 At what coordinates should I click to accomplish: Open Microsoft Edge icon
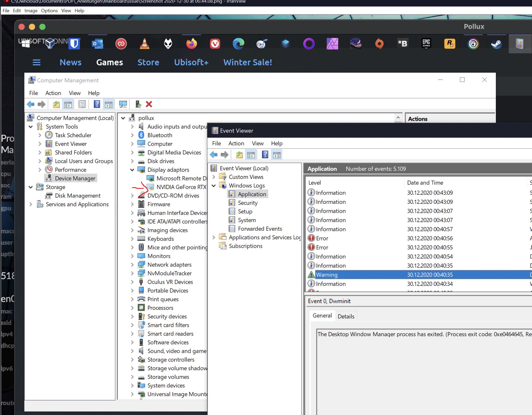coord(238,44)
